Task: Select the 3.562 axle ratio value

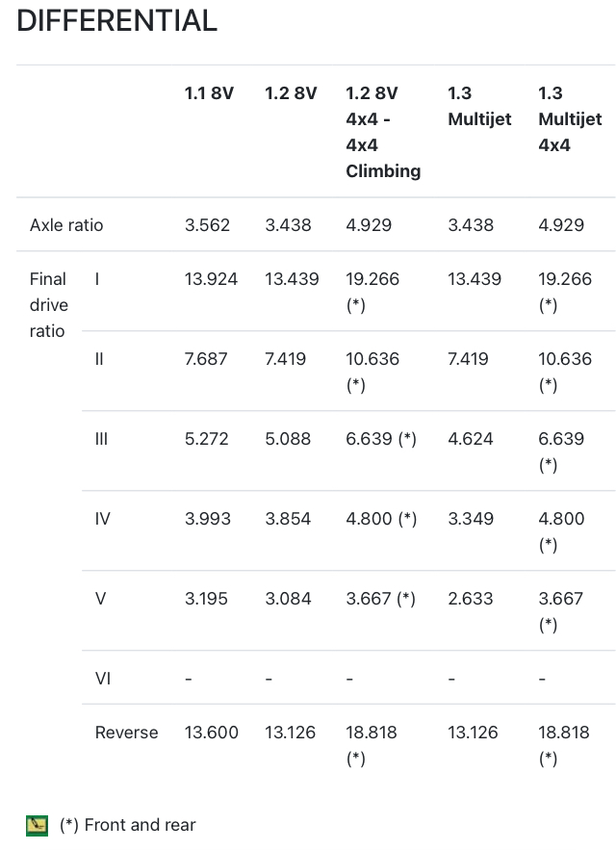Action: tap(207, 225)
